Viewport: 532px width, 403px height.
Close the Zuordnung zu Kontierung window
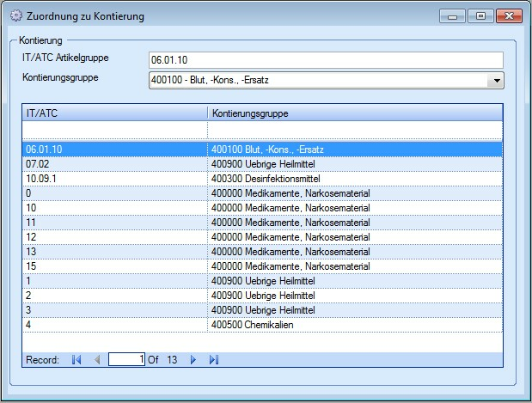[509, 16]
